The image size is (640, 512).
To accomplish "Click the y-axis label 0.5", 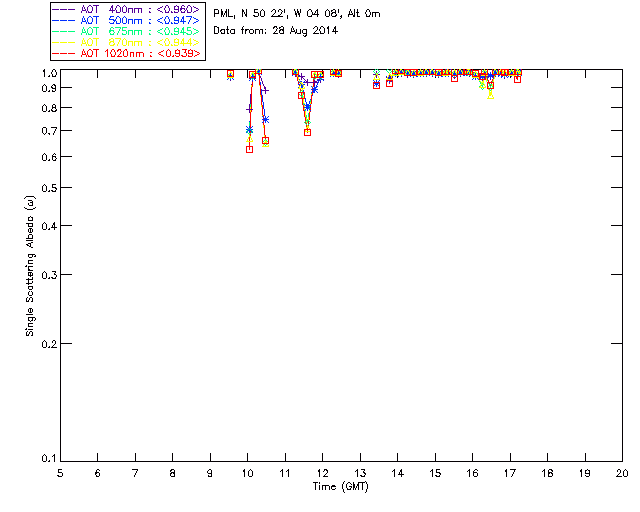I will pyautogui.click(x=49, y=188).
